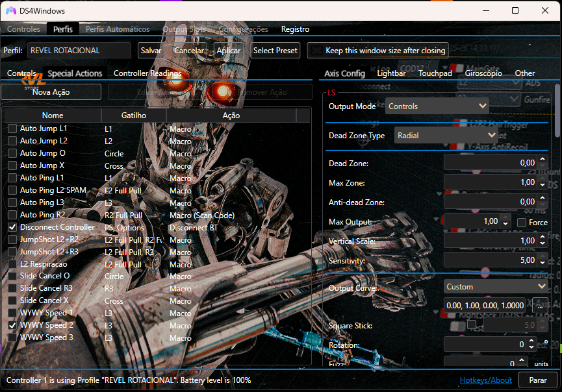Switch to the Controles main tab
The width and height of the screenshot is (562, 392).
coord(23,29)
